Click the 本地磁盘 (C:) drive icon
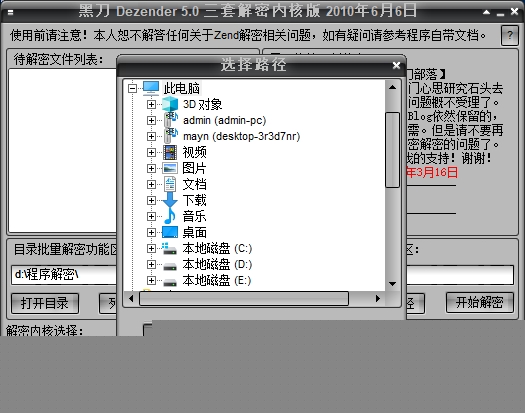Viewport: 525px width, 413px height. (170, 248)
